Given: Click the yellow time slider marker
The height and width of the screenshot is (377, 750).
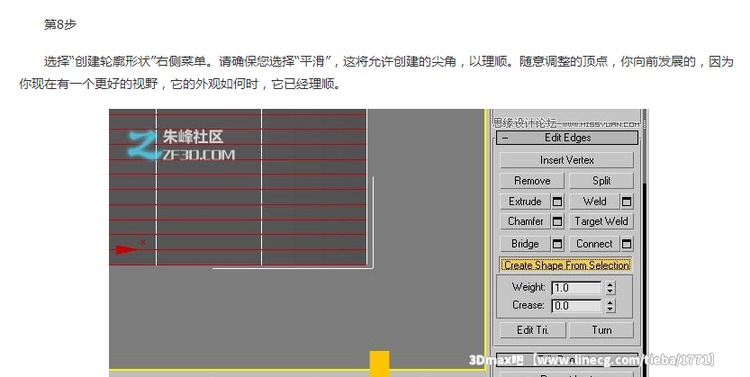Looking at the screenshot, I should [x=379, y=364].
